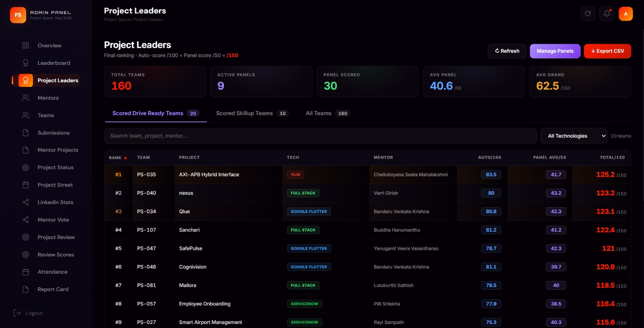Screen dimensions: 644x328
Task: Sort by the TOTAL/150 column header
Action: pyautogui.click(x=612, y=158)
